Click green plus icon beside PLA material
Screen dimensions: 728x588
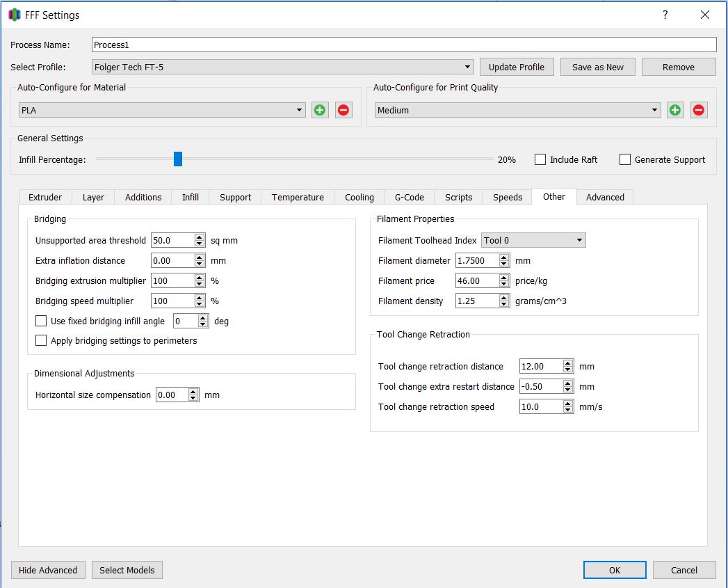320,110
